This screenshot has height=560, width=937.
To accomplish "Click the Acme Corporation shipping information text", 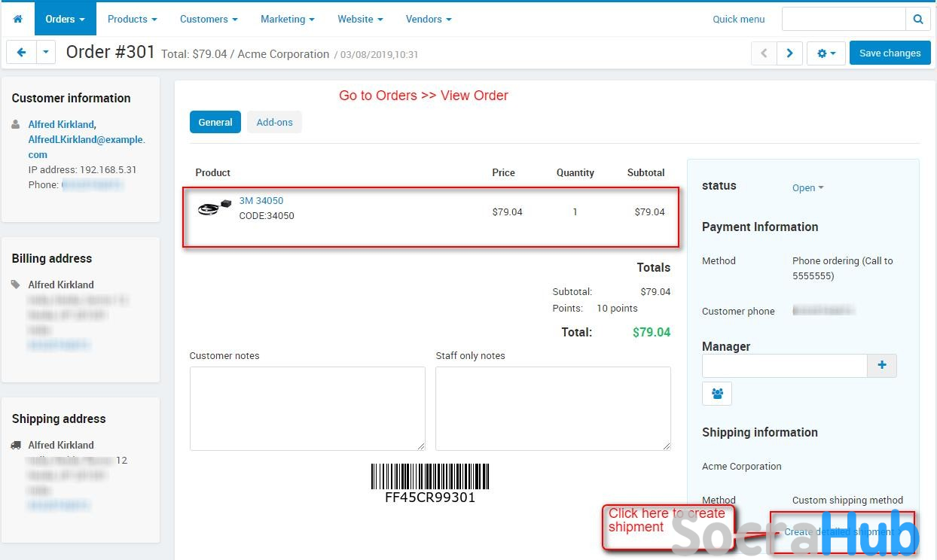I will 742,466.
